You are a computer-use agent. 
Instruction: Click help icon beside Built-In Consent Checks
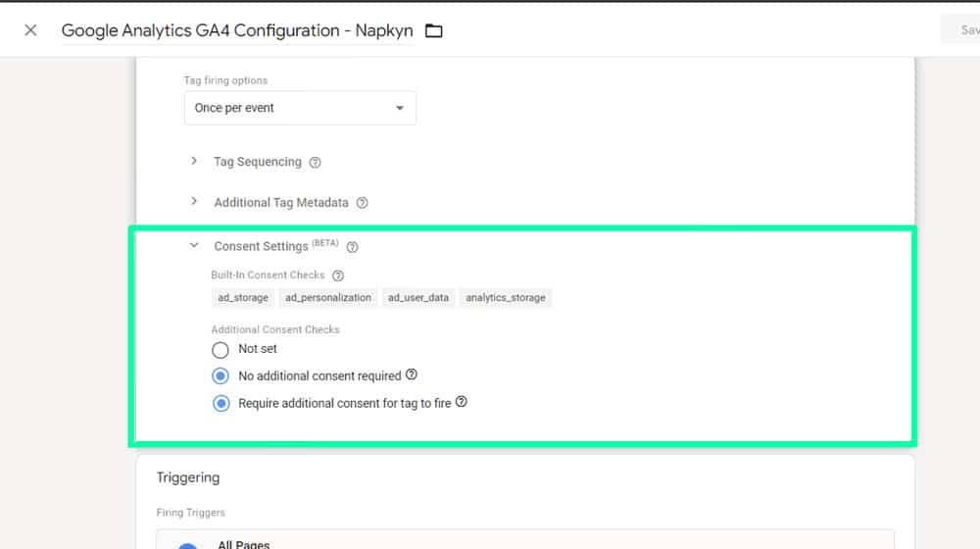[338, 275]
